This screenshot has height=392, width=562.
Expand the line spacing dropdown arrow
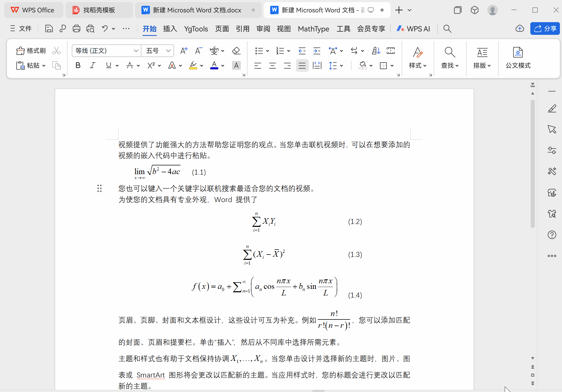click(341, 65)
